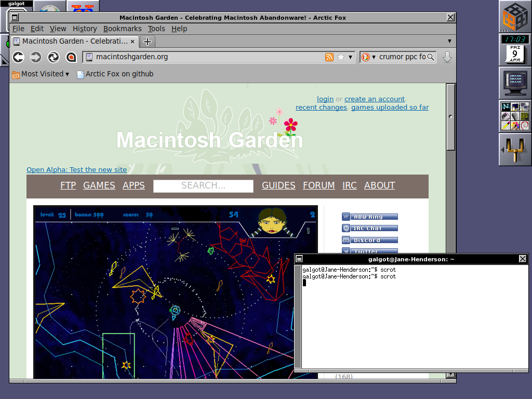Viewport: 532px width, 399px height.
Task: Close the Macintosh Garden tab
Action: 132,42
